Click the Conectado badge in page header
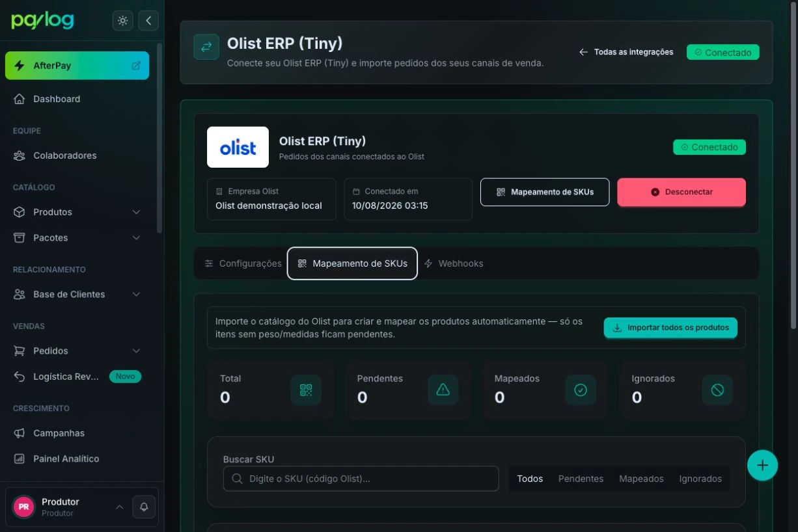The image size is (798, 532). coord(722,53)
